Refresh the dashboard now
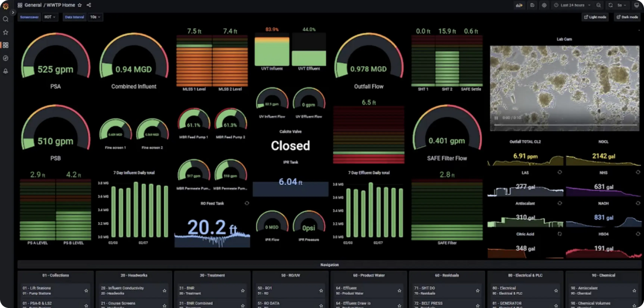Screen dimensions: 644x308 click(x=611, y=5)
